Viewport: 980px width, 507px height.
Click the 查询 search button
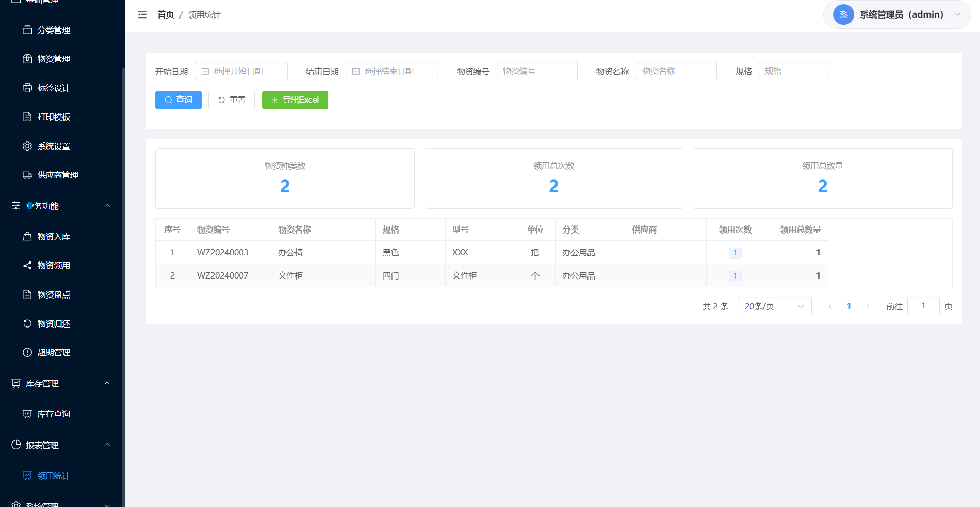pyautogui.click(x=178, y=100)
